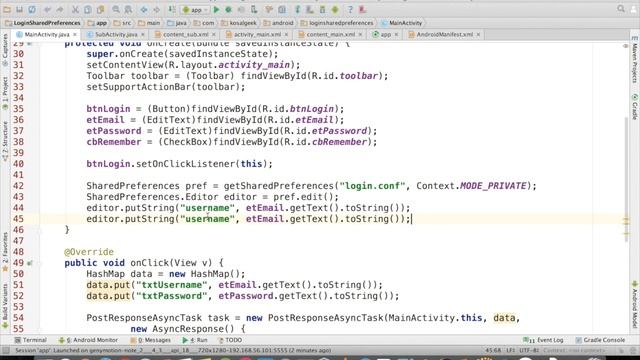This screenshot has width=640, height=360.
Task: Click the Debug app bug icon
Action: point(229,9)
